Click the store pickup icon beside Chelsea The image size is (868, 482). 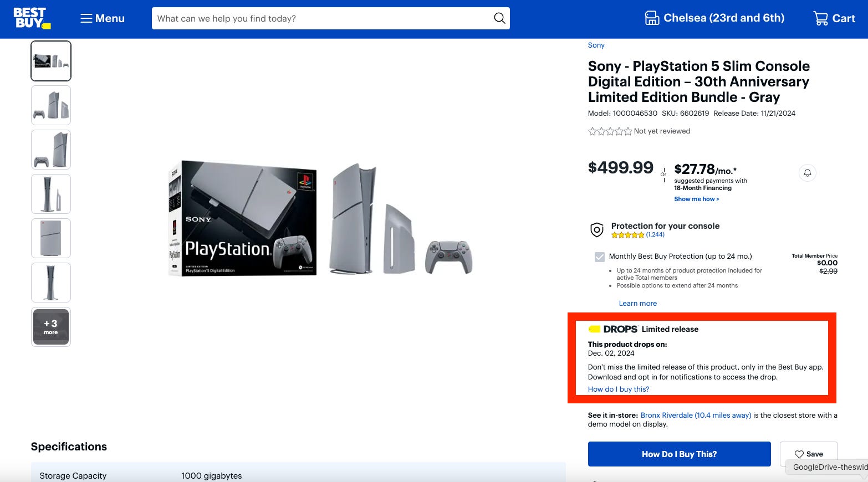tap(652, 17)
